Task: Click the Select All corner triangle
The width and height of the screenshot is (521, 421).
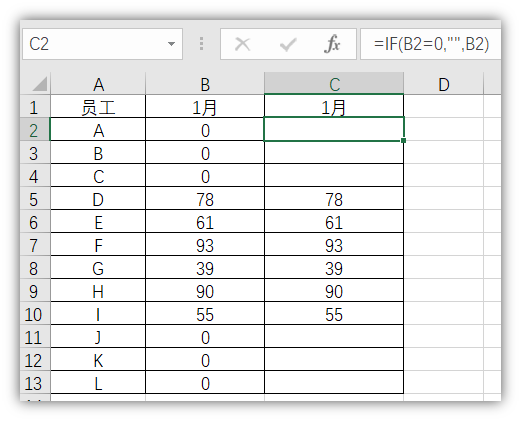Action: point(40,83)
